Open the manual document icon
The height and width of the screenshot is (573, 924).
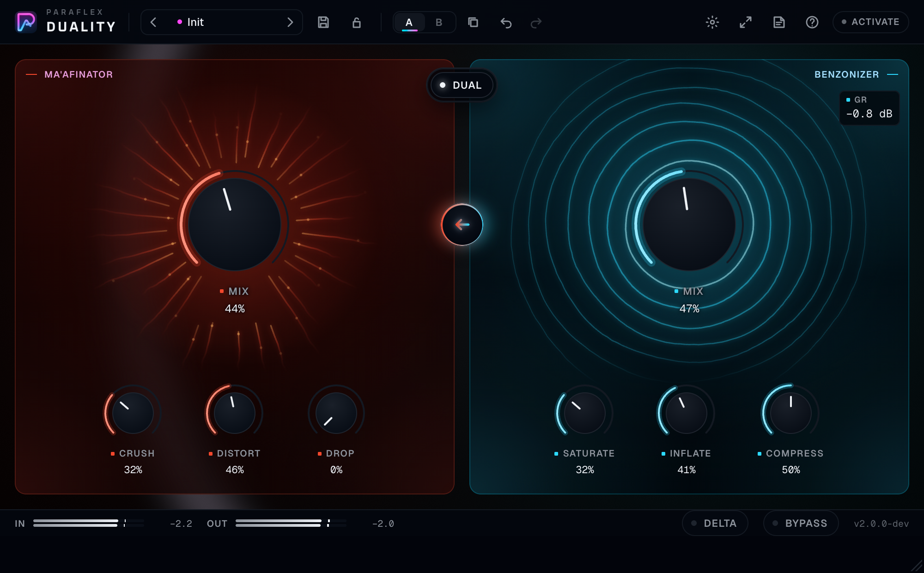(779, 22)
